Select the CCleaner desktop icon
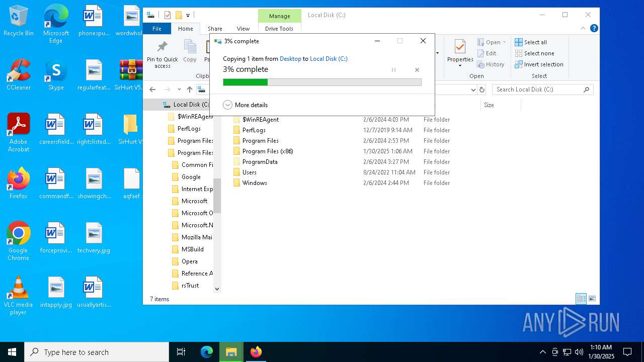 point(19,75)
